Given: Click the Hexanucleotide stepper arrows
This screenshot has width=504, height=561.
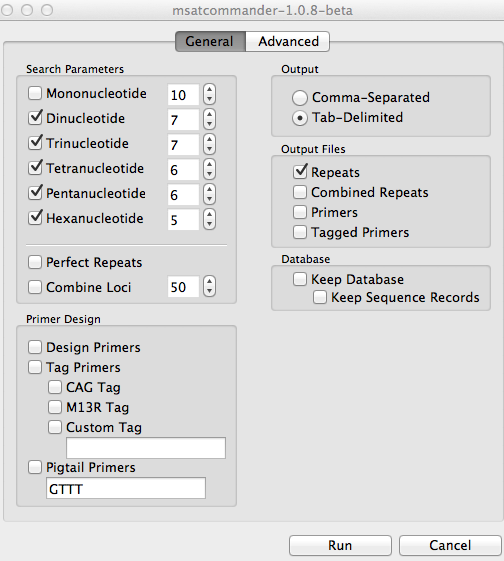Looking at the screenshot, I should pos(210,219).
